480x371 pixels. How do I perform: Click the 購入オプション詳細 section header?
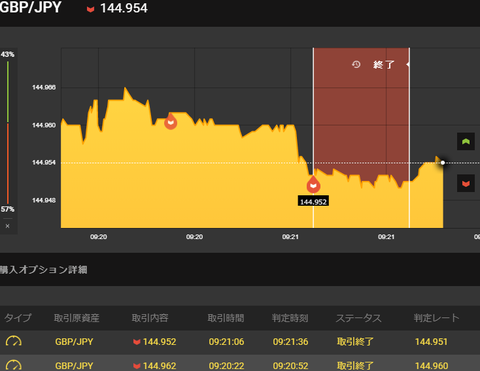(44, 270)
